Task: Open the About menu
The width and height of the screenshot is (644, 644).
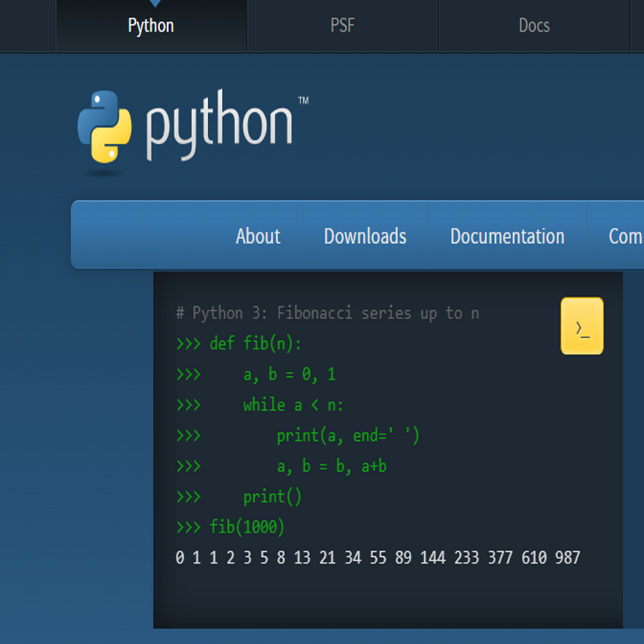Action: (x=258, y=236)
